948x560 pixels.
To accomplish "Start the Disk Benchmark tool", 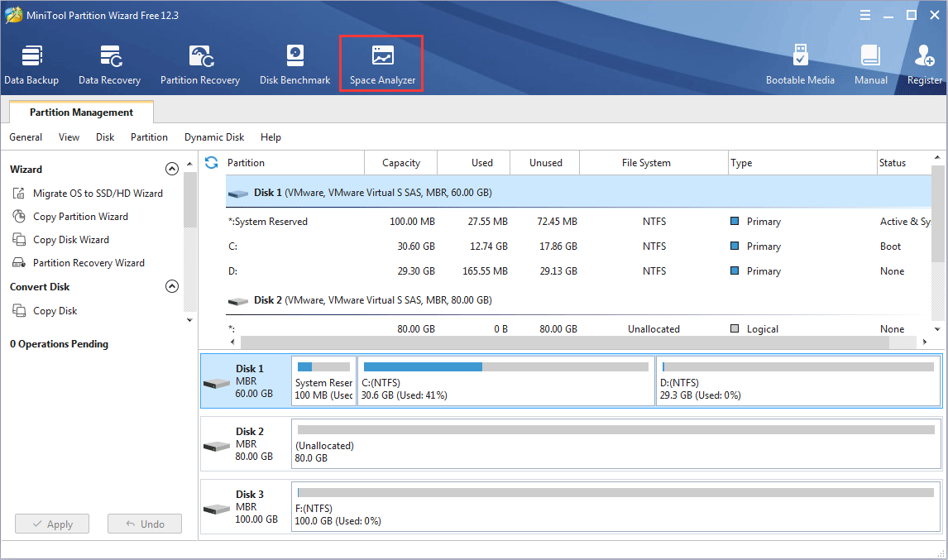I will 295,65.
